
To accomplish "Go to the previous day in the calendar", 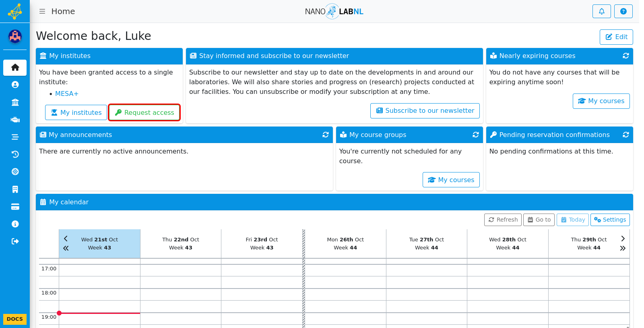I will pyautogui.click(x=66, y=239).
